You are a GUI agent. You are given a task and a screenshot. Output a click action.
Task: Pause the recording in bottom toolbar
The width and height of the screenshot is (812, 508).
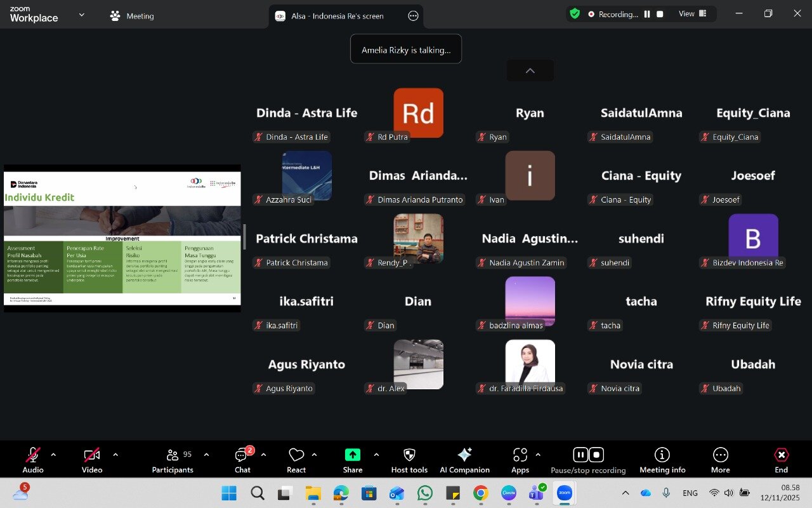coord(580,455)
